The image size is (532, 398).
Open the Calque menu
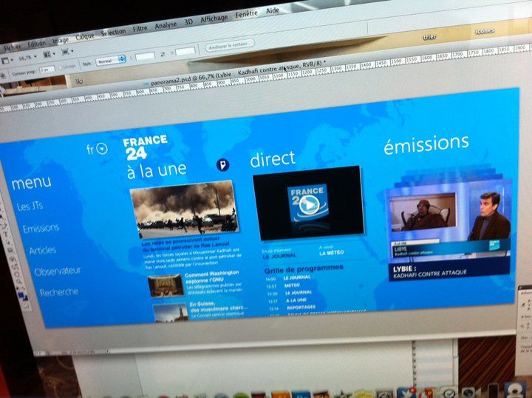(x=85, y=36)
